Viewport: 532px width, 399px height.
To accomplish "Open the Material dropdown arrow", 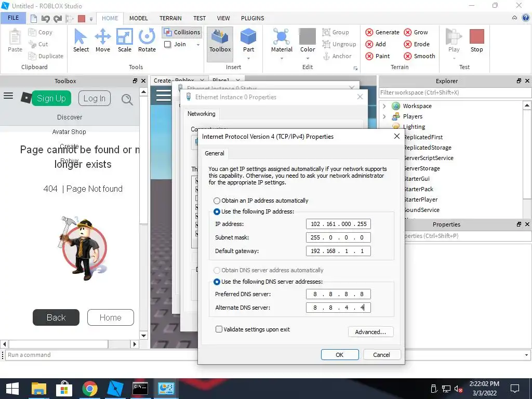I will click(281, 58).
